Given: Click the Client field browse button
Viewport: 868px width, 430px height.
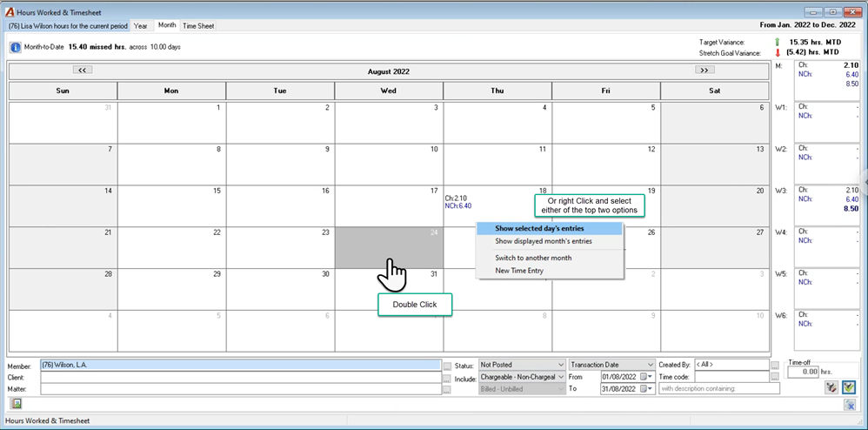Looking at the screenshot, I should point(447,378).
